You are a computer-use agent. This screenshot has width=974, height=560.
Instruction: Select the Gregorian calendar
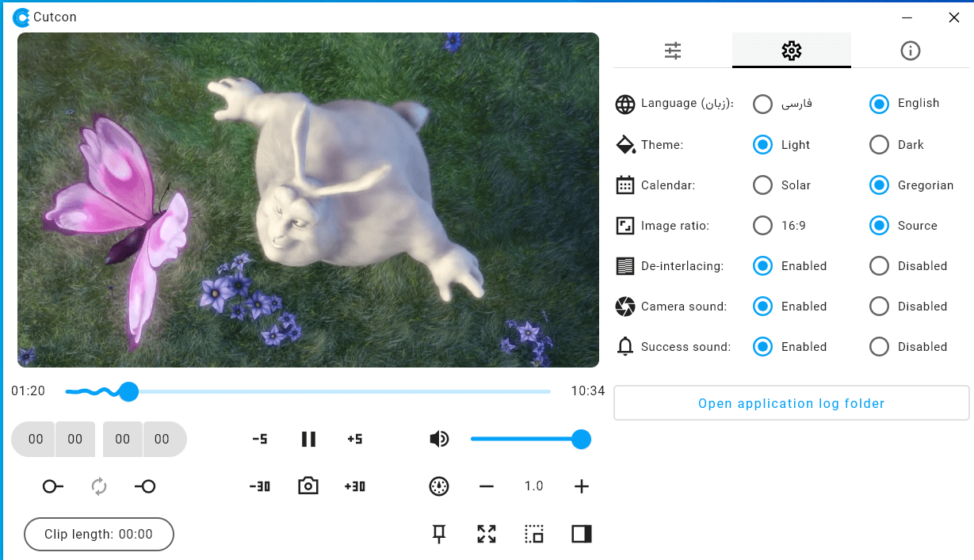click(879, 185)
